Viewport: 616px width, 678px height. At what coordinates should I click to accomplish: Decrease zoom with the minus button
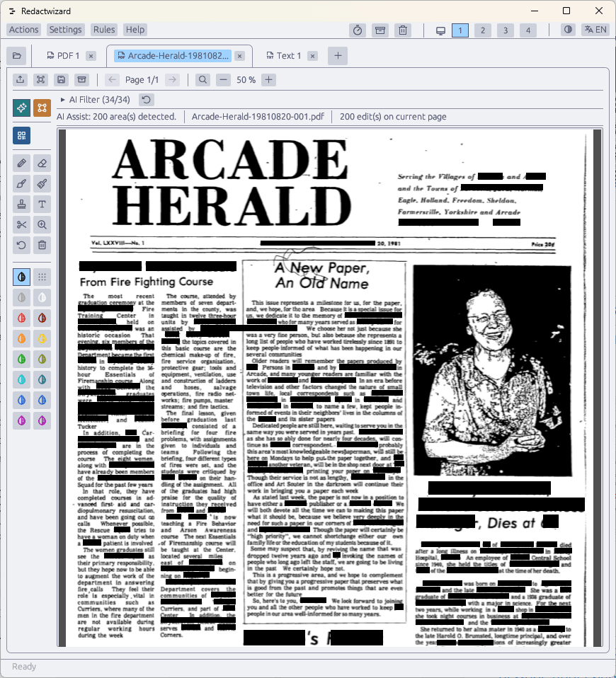223,79
